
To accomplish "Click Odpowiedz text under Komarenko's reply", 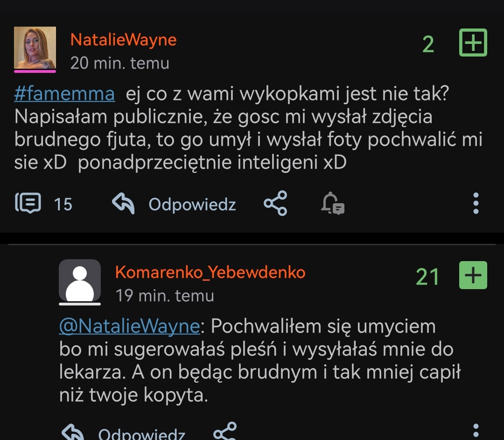I will click(141, 434).
